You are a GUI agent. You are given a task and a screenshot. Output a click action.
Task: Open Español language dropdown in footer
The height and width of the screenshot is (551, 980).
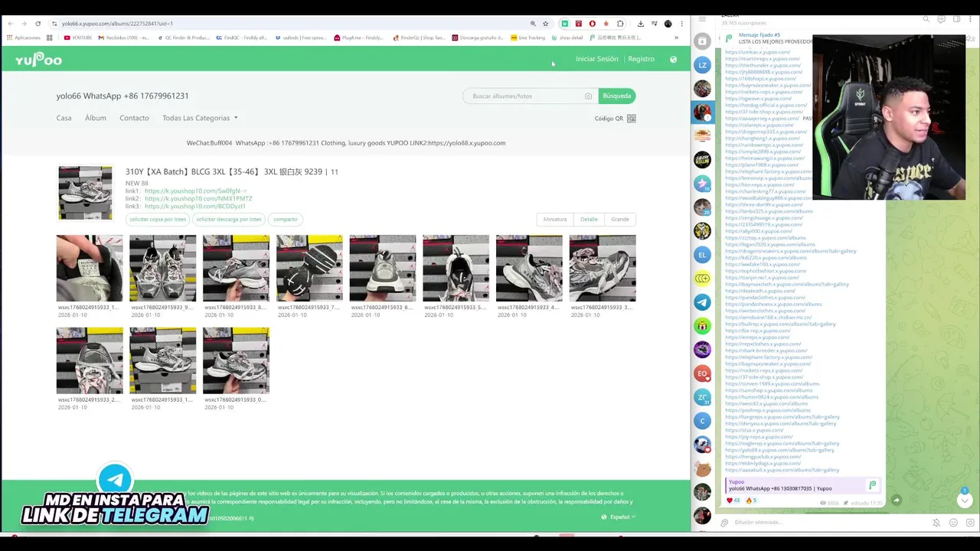(x=619, y=517)
